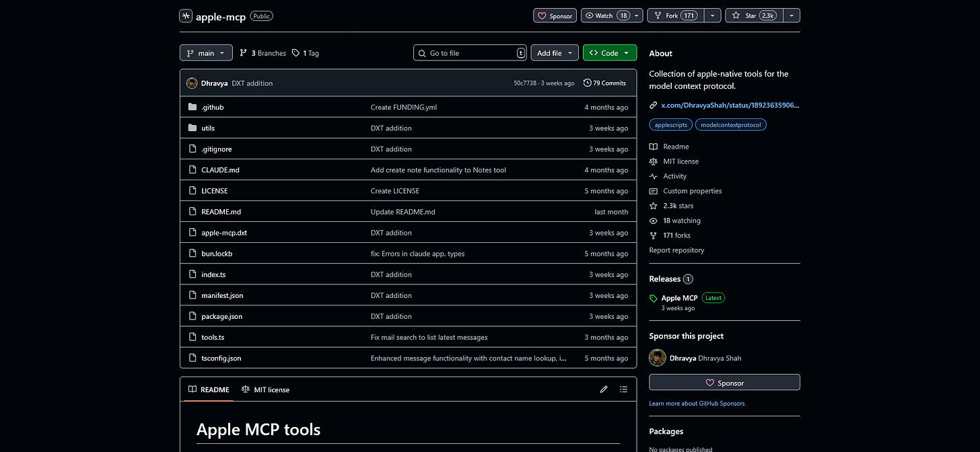Open the x.com/DhravyaShah status link
980x452 pixels.
click(730, 106)
